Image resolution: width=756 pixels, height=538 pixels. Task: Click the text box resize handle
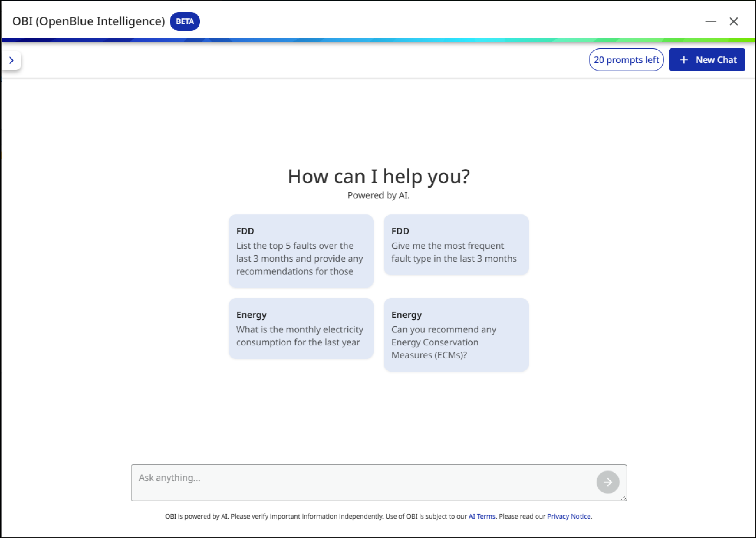(x=624, y=498)
